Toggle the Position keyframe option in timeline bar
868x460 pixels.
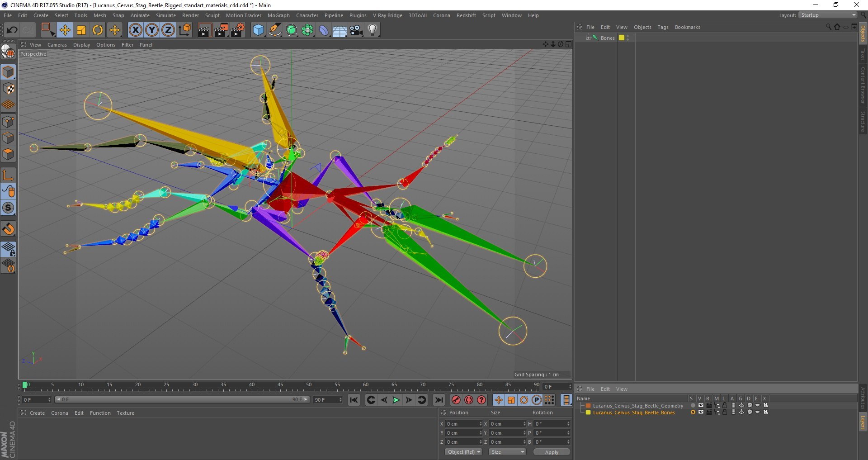click(499, 400)
